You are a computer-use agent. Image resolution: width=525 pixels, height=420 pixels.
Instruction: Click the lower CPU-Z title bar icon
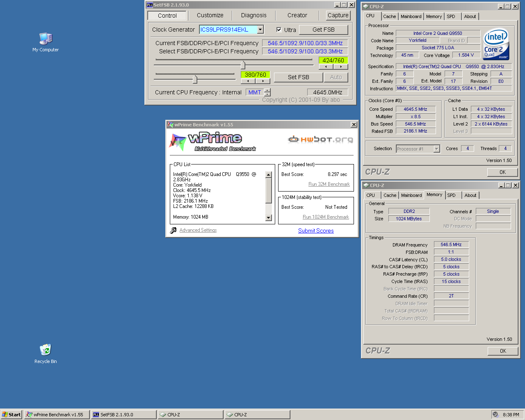[x=366, y=185]
